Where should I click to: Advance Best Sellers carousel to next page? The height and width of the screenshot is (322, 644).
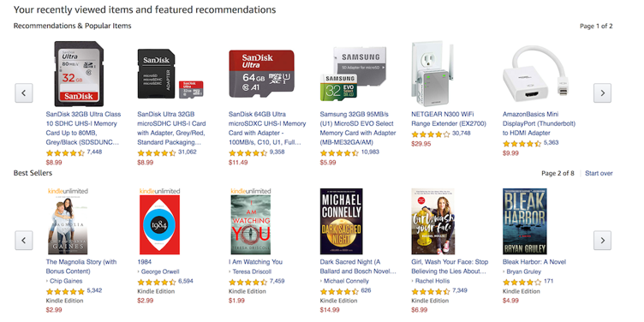[x=602, y=241]
